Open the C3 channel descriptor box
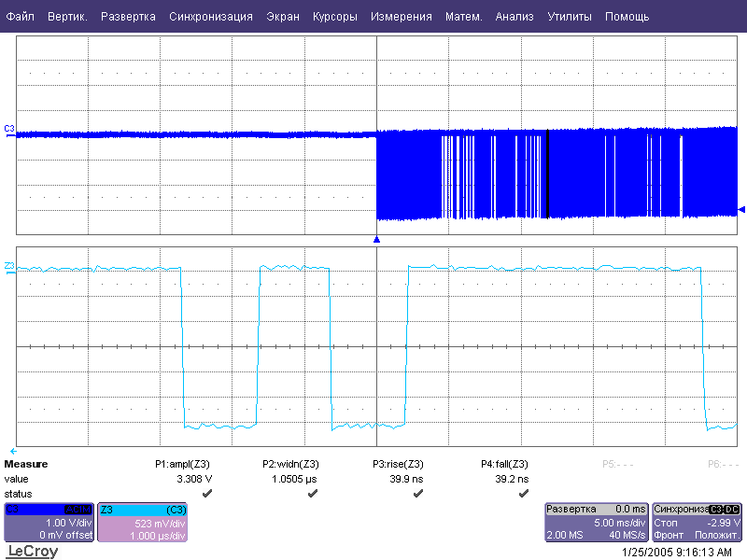The image size is (747, 560). (49, 523)
